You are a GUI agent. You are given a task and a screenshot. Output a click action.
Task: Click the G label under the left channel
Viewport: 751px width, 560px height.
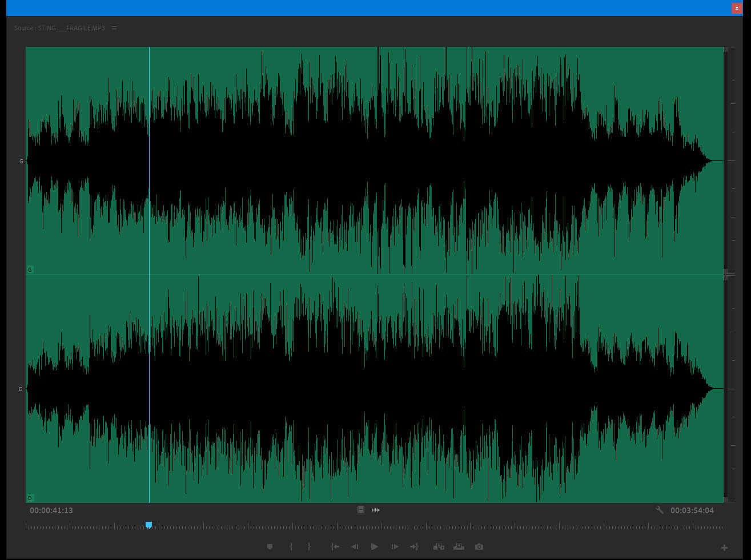click(x=30, y=269)
